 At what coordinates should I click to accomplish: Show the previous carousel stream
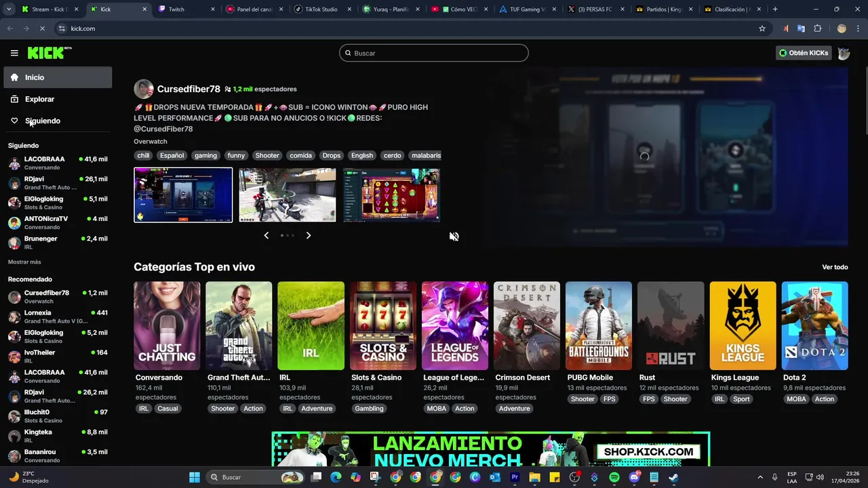pyautogui.click(x=267, y=235)
